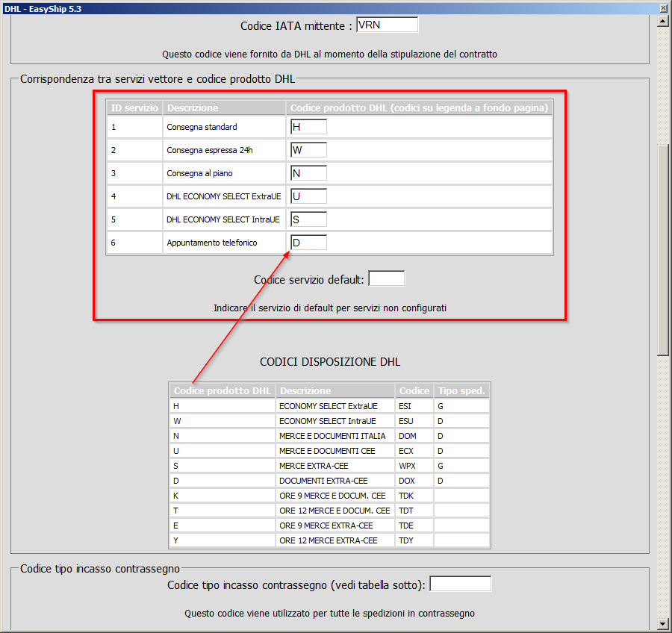Click the Descrizione header in legend table
This screenshot has height=633, width=672.
click(335, 390)
